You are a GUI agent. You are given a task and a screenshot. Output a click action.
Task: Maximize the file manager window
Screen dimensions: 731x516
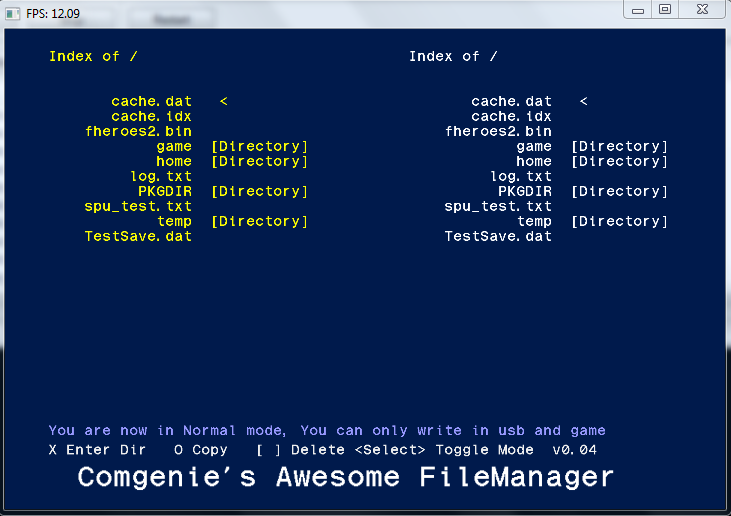pyautogui.click(x=665, y=9)
